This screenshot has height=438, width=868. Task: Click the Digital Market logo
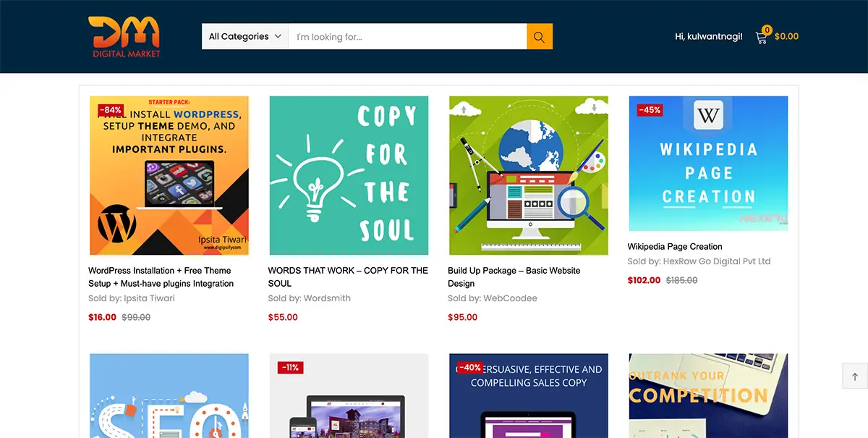click(x=124, y=37)
